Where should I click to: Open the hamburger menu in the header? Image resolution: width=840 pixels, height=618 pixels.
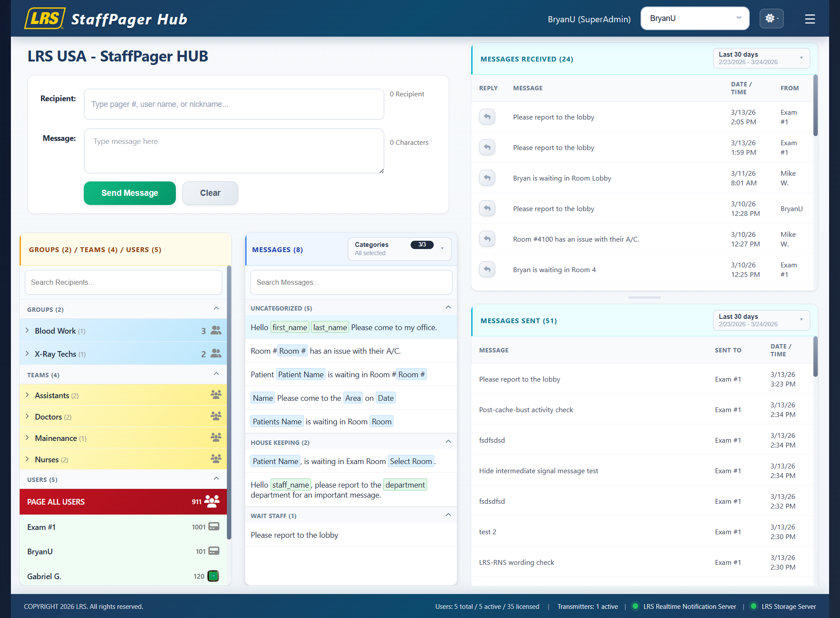click(x=810, y=19)
